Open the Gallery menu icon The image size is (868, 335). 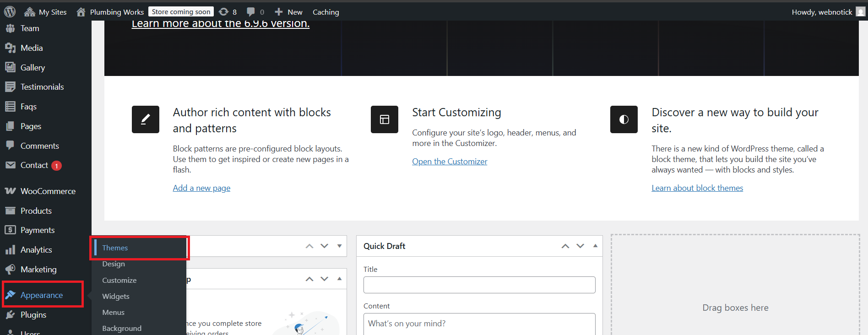(x=10, y=67)
